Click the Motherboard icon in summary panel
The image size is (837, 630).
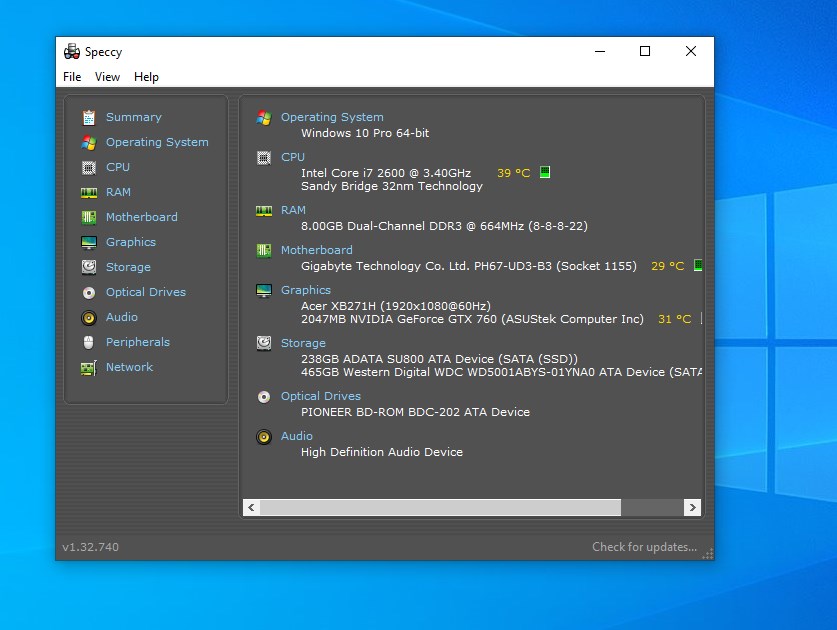coord(264,250)
